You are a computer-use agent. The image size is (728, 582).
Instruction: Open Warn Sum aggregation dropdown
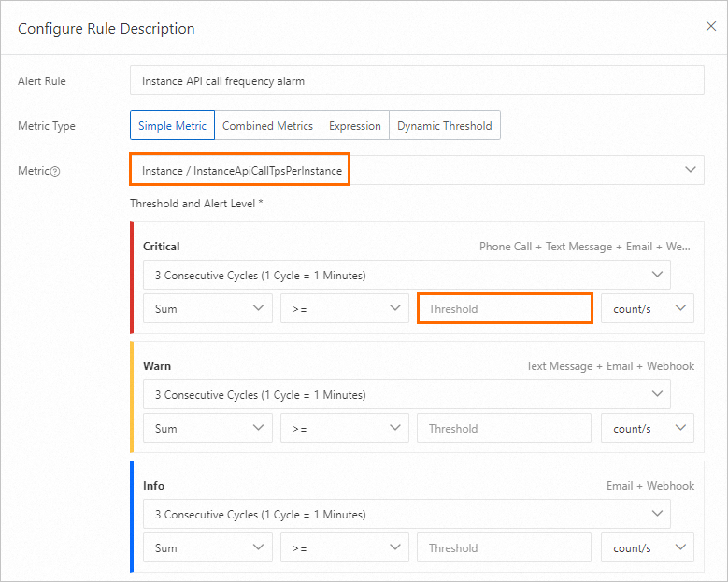pos(207,429)
